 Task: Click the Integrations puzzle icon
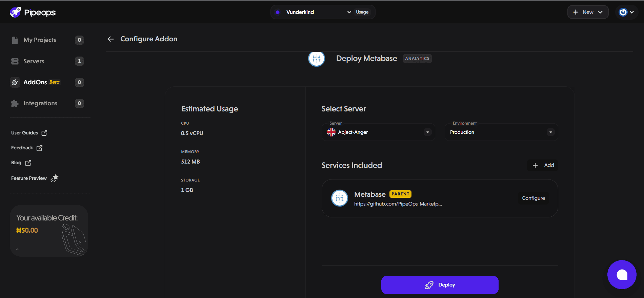click(15, 103)
